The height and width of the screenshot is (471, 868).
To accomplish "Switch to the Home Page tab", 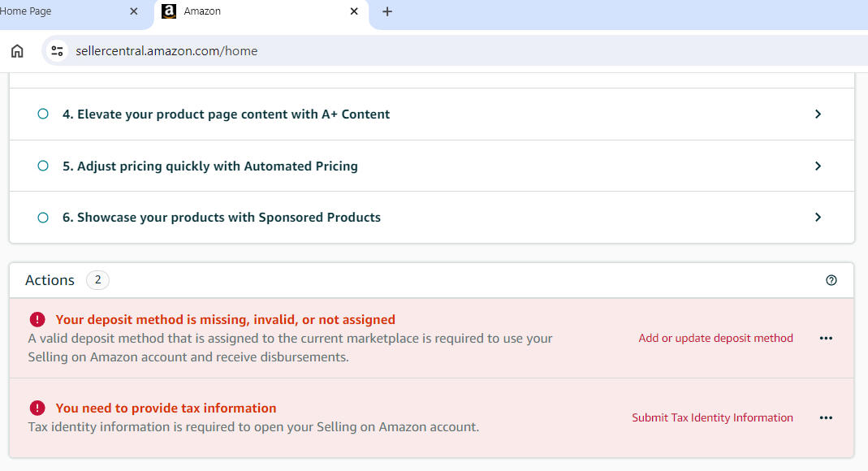I will [49, 11].
